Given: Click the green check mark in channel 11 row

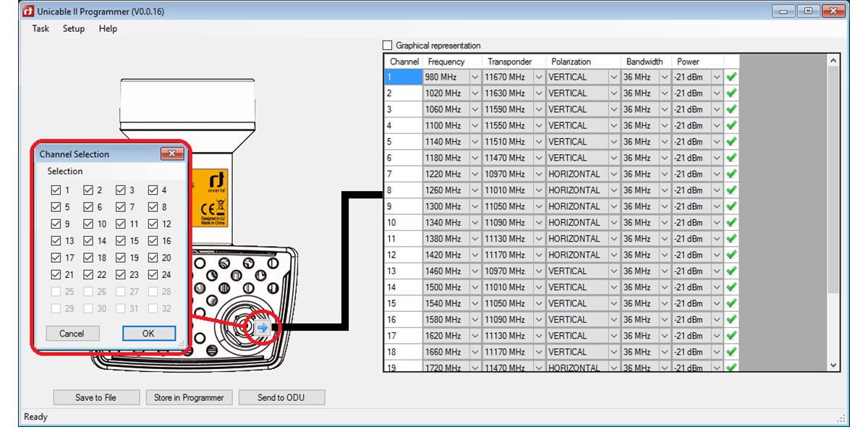Looking at the screenshot, I should (x=731, y=239).
